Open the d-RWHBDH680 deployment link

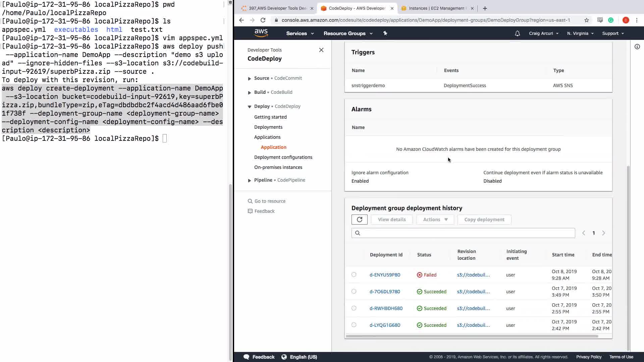click(x=386, y=308)
